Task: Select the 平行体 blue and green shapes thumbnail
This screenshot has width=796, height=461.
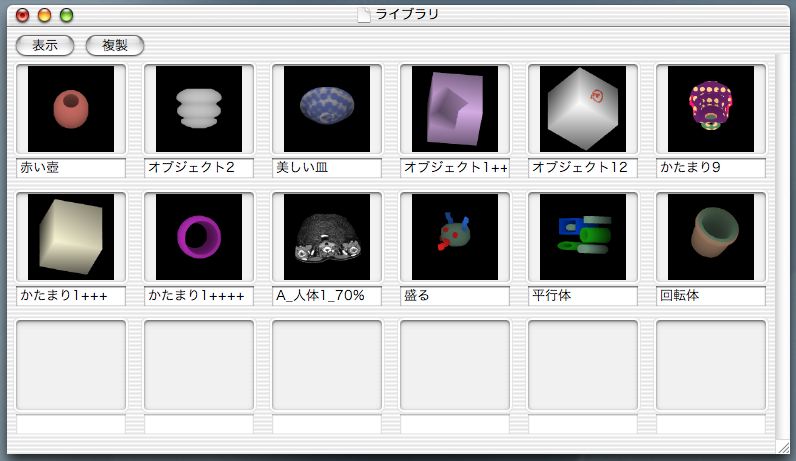Action: pos(583,237)
